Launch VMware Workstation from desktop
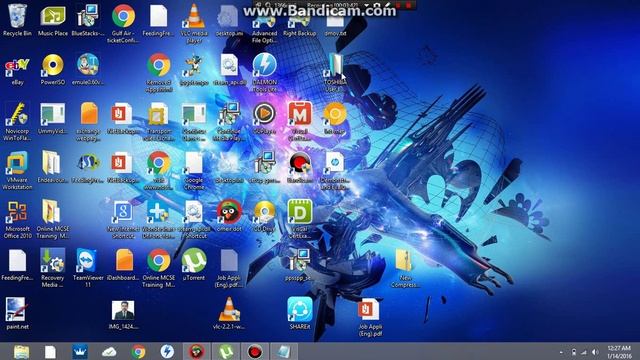Viewport: 640px width, 360px height. coord(17,163)
